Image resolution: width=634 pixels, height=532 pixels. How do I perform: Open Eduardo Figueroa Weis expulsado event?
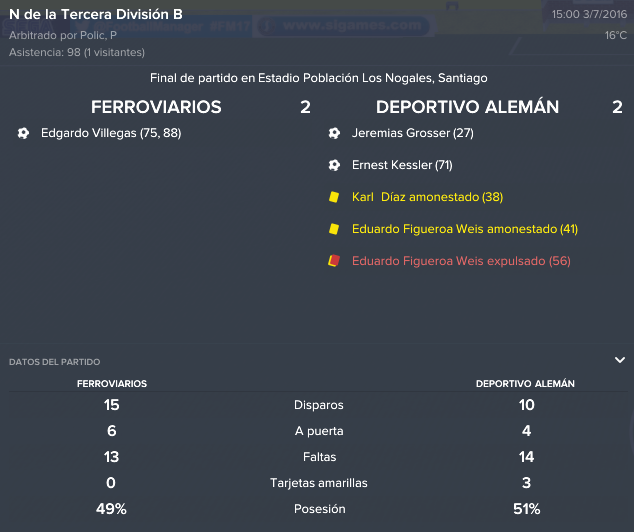click(461, 261)
